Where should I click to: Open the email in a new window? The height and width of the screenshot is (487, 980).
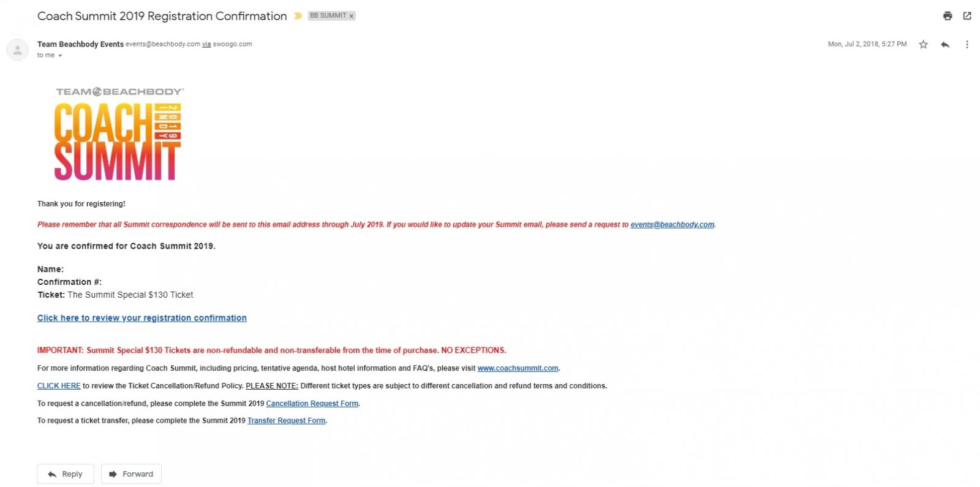point(968,16)
